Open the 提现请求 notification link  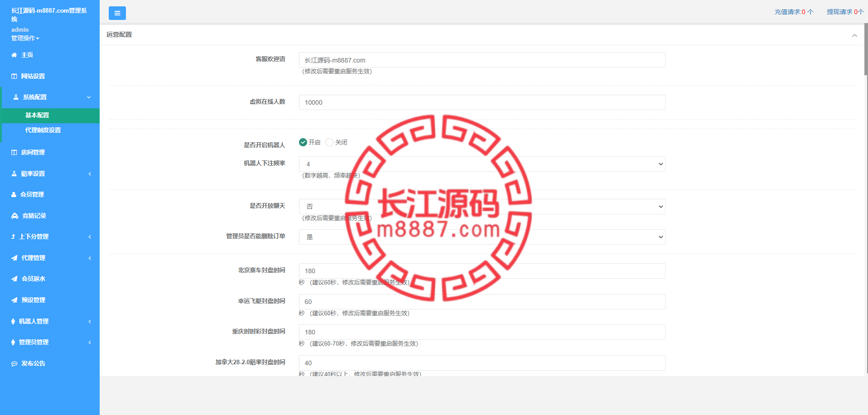pos(845,12)
